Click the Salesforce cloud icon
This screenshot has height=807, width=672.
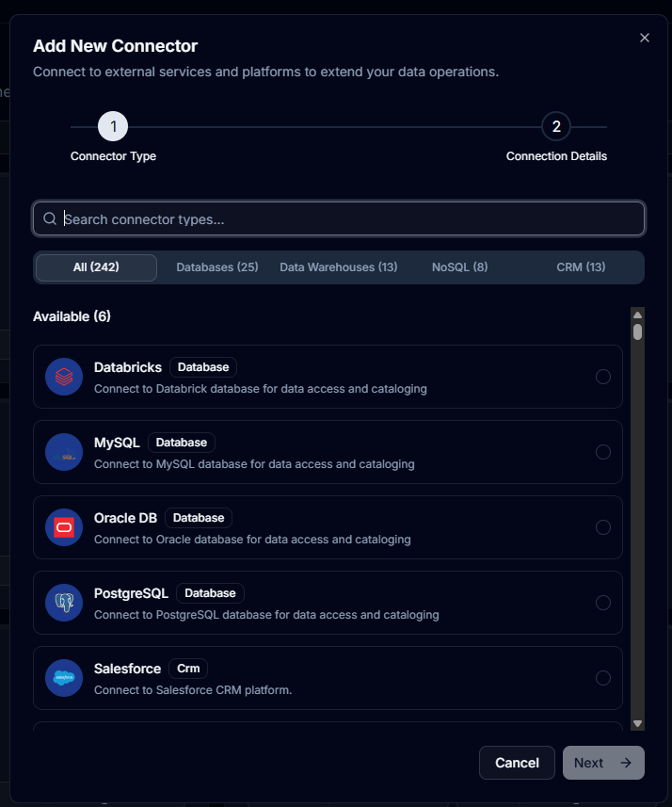point(64,678)
